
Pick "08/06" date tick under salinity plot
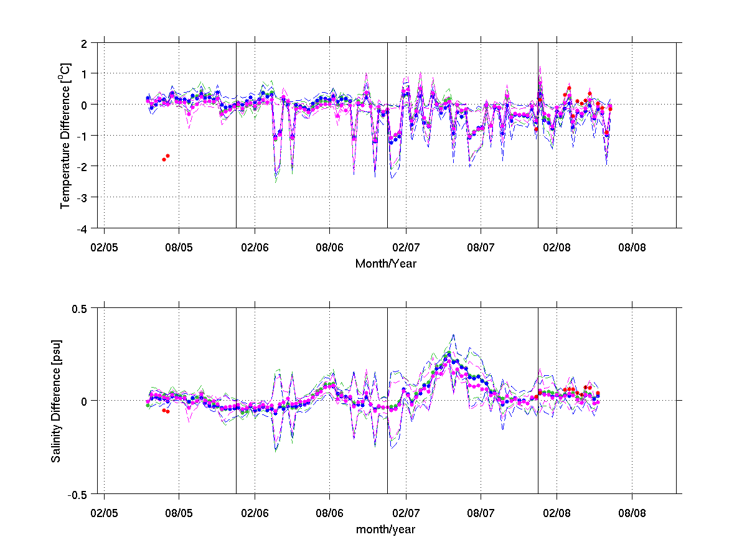point(330,513)
